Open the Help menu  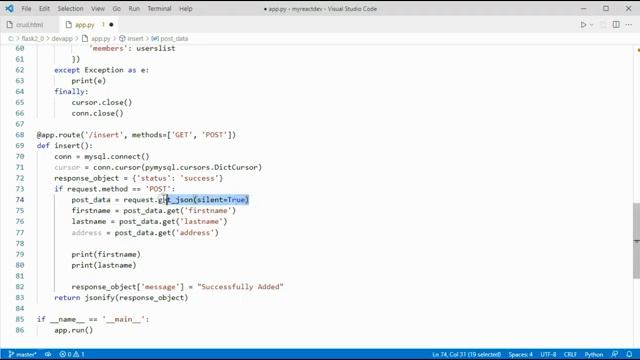click(x=186, y=9)
